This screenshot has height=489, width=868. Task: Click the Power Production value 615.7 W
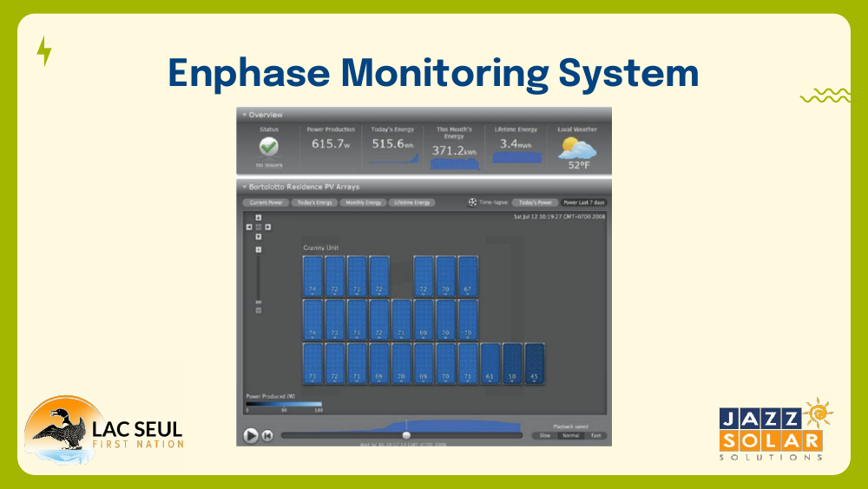point(331,144)
